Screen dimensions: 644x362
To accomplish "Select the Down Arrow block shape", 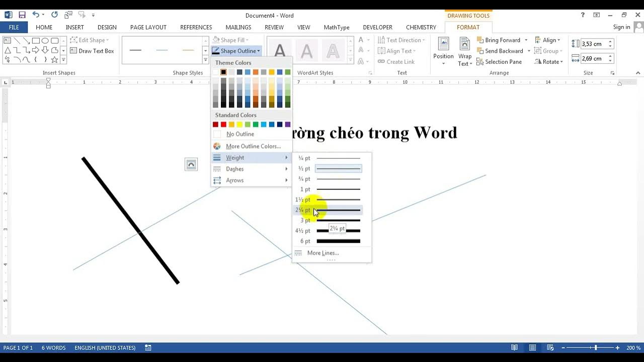I will click(x=45, y=50).
